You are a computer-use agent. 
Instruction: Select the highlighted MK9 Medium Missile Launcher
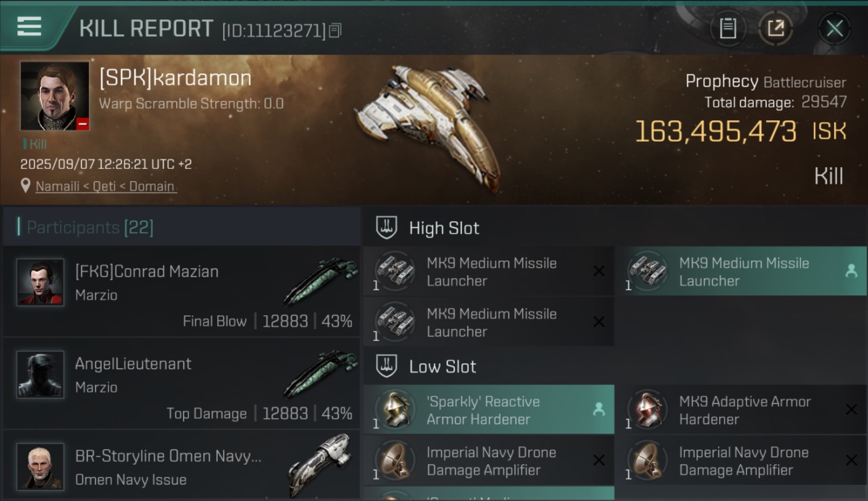740,272
